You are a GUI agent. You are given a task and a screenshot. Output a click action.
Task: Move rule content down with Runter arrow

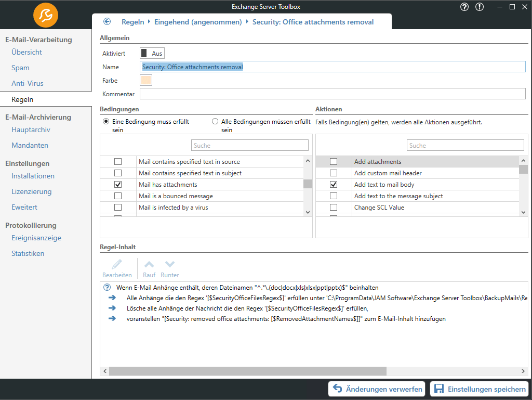170,264
